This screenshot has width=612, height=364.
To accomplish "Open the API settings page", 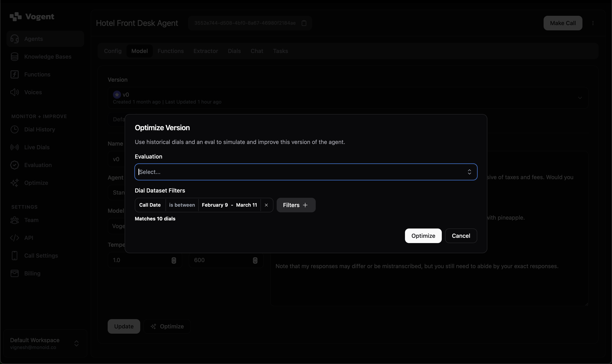I will coord(29,238).
